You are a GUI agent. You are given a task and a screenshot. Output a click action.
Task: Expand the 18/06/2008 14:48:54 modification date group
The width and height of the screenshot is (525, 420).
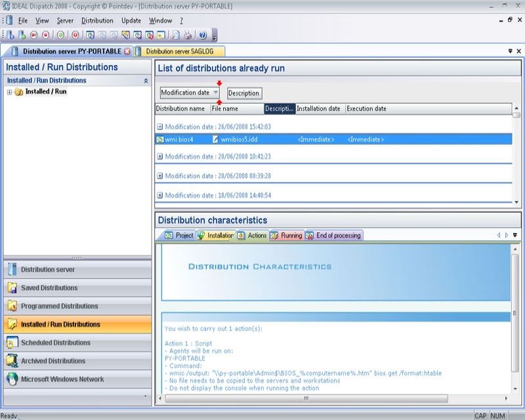159,195
